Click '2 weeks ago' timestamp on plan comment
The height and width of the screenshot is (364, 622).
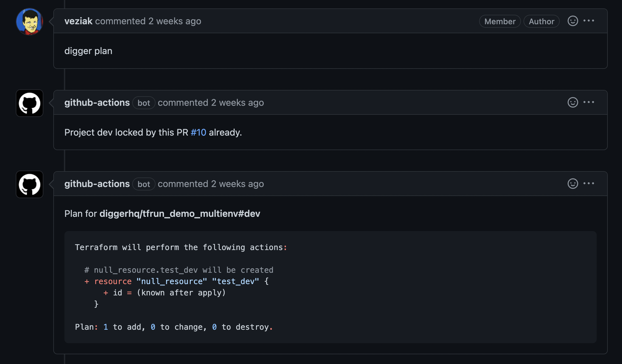[x=237, y=184]
